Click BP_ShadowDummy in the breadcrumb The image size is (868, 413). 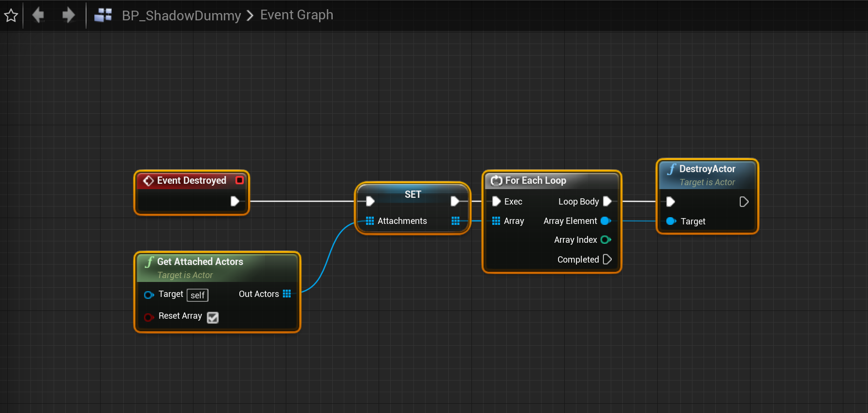pos(181,15)
